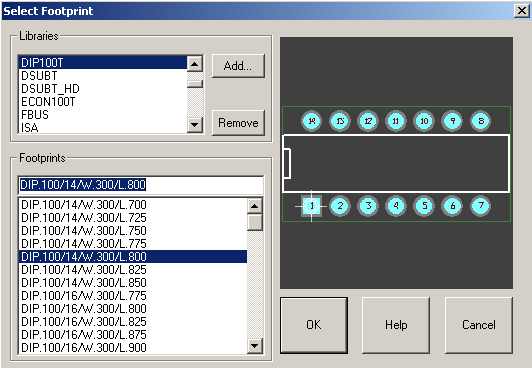
Task: Click pad 8 in footprint preview
Action: tap(480, 121)
